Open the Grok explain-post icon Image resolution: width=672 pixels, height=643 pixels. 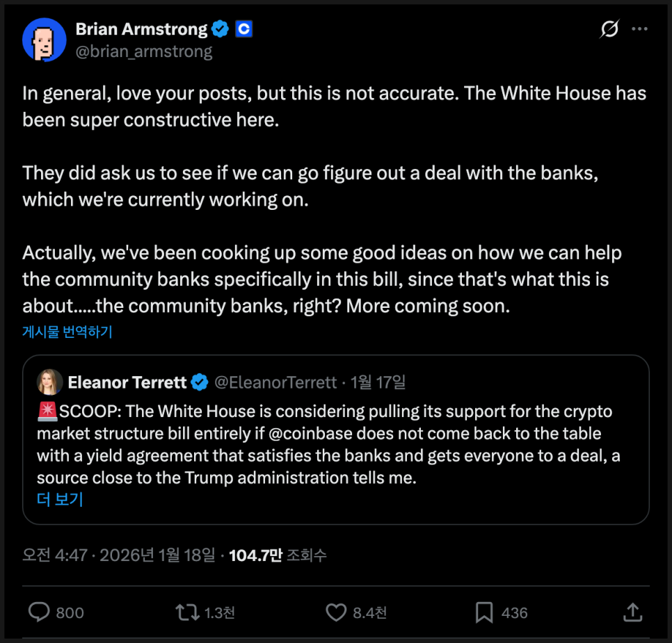pos(609,29)
